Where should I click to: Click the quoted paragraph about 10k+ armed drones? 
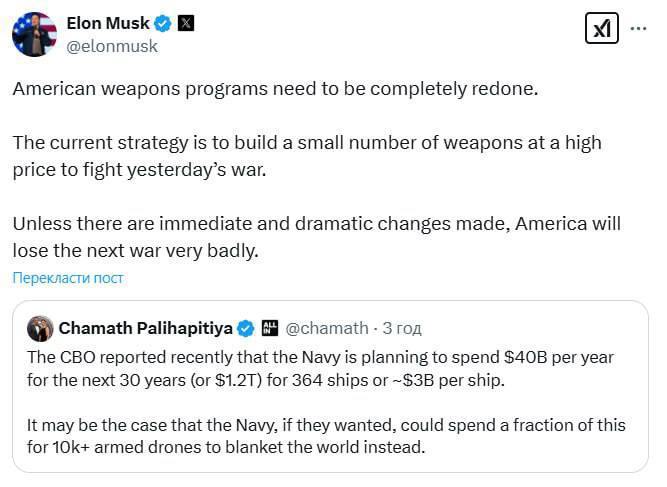(x=326, y=437)
